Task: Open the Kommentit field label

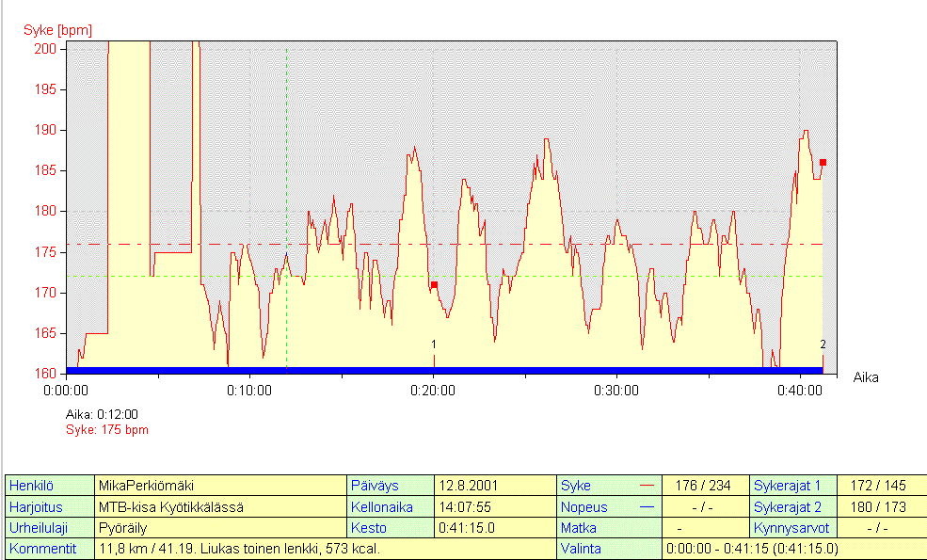Action: (42, 549)
